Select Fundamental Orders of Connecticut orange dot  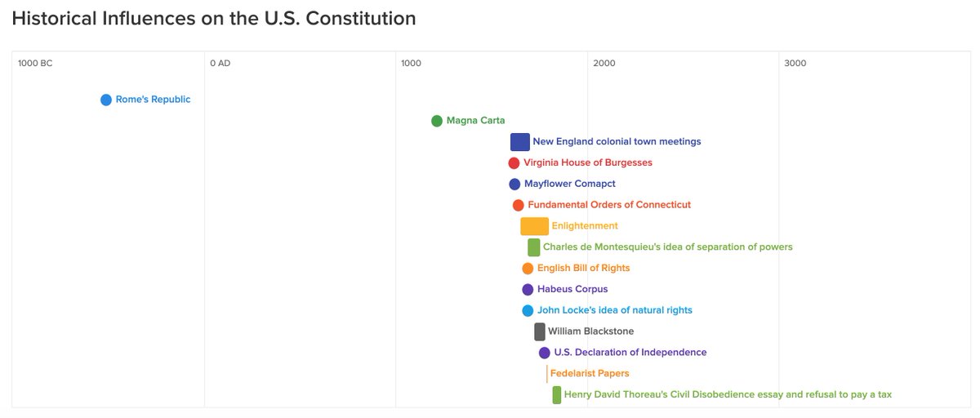click(x=518, y=205)
